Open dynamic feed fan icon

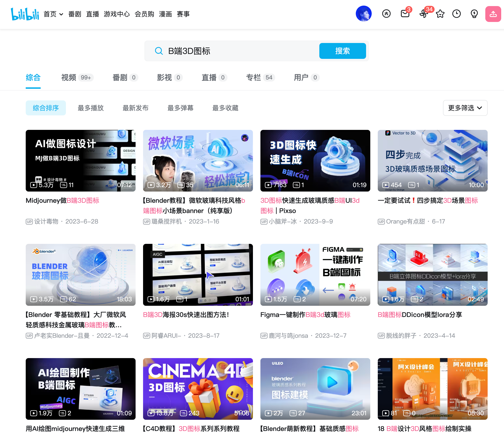click(x=424, y=14)
